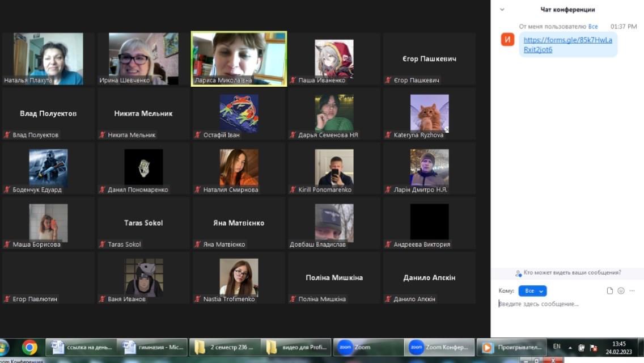644x363 pixels.
Task: Click the muted mic icon for Taras Sokol
Action: (x=103, y=244)
